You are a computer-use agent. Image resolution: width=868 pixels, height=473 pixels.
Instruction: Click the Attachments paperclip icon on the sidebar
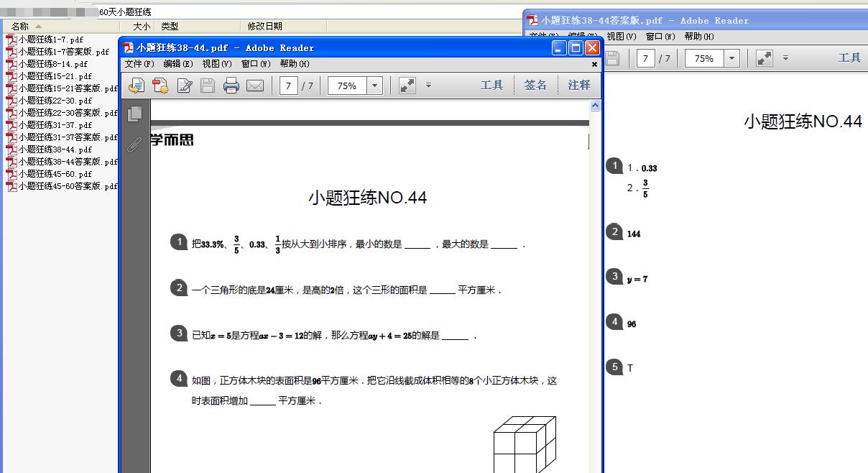[134, 145]
